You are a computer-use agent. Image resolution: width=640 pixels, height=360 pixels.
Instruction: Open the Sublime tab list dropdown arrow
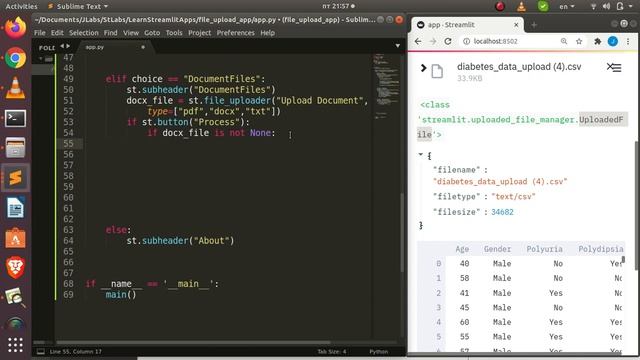(398, 46)
